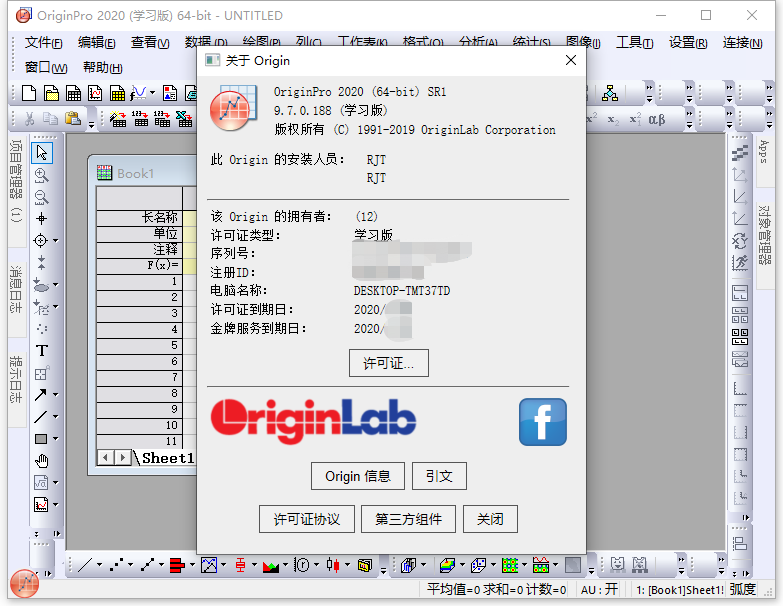Image resolution: width=783 pixels, height=606 pixels.
Task: Open the red bar chart type dropdown arrow
Action: point(192,565)
